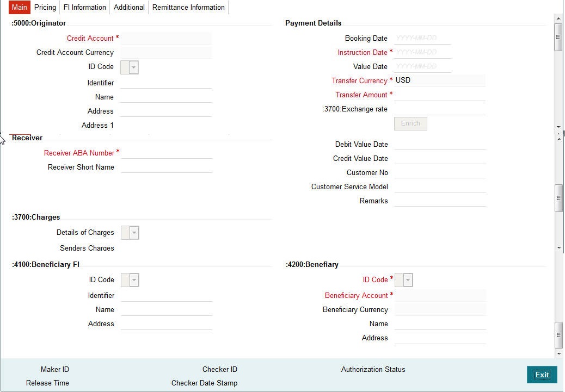Screen dimensions: 565x392
Task: Click the :5000:Originator section heading
Action: (39, 23)
